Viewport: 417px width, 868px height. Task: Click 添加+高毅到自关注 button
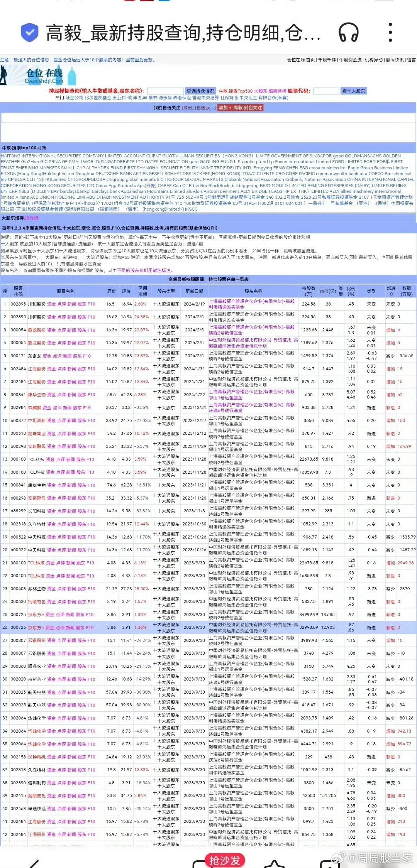coord(240,108)
